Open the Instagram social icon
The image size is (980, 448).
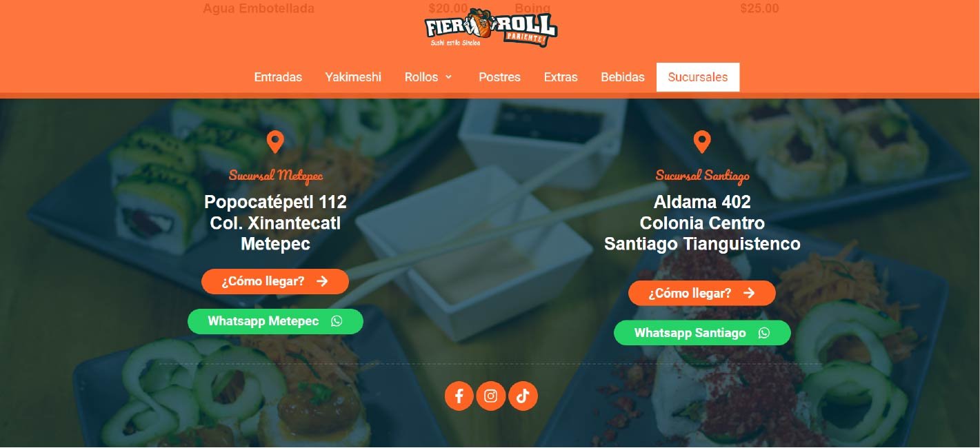[x=491, y=396]
